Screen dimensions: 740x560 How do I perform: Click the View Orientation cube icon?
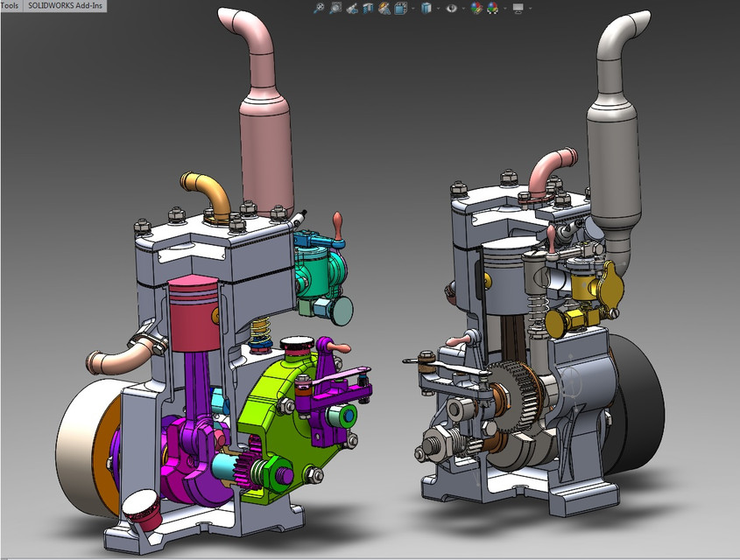400,7
